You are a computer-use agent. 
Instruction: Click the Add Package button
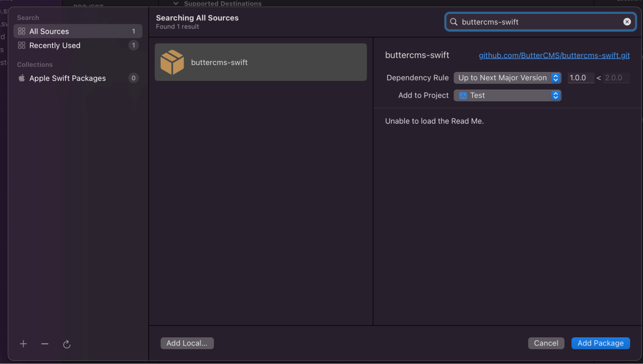pyautogui.click(x=601, y=343)
